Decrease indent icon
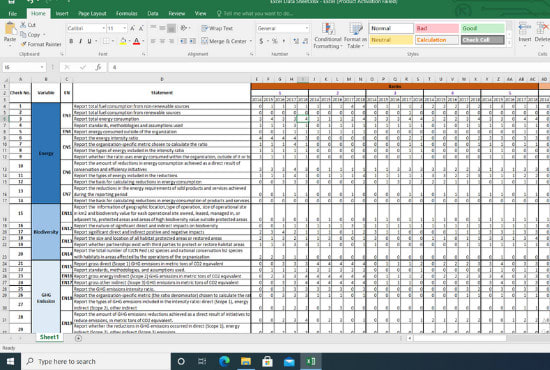 (x=183, y=41)
